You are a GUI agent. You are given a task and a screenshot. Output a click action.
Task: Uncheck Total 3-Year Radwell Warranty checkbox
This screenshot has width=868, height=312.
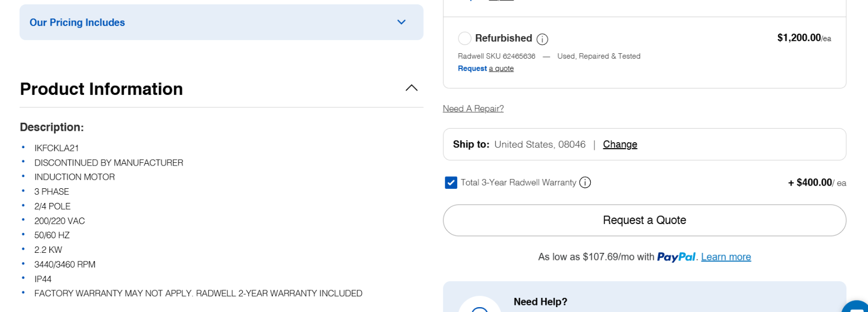coord(451,183)
